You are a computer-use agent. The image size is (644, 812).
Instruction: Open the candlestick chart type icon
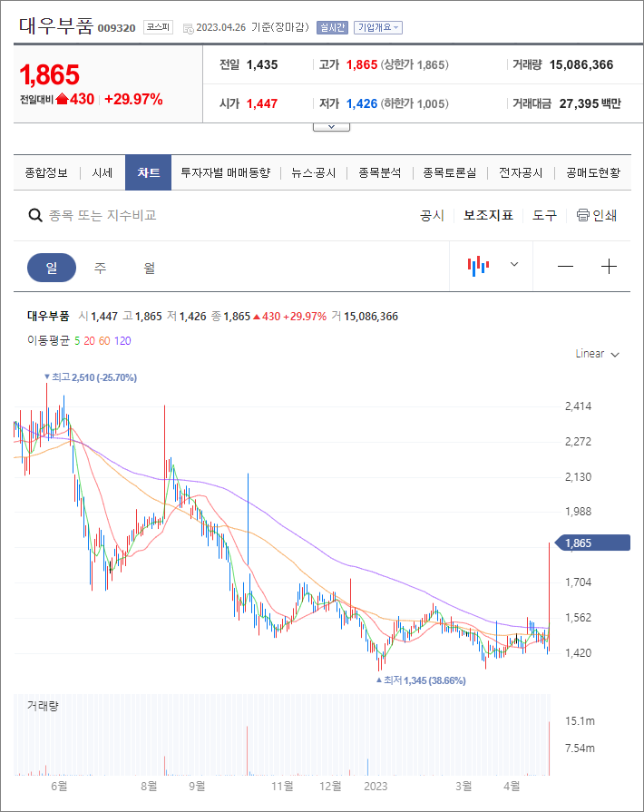point(478,266)
